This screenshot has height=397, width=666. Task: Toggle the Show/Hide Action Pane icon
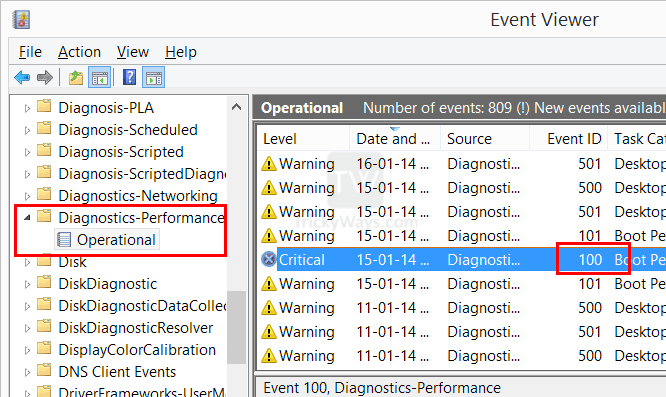pos(153,78)
